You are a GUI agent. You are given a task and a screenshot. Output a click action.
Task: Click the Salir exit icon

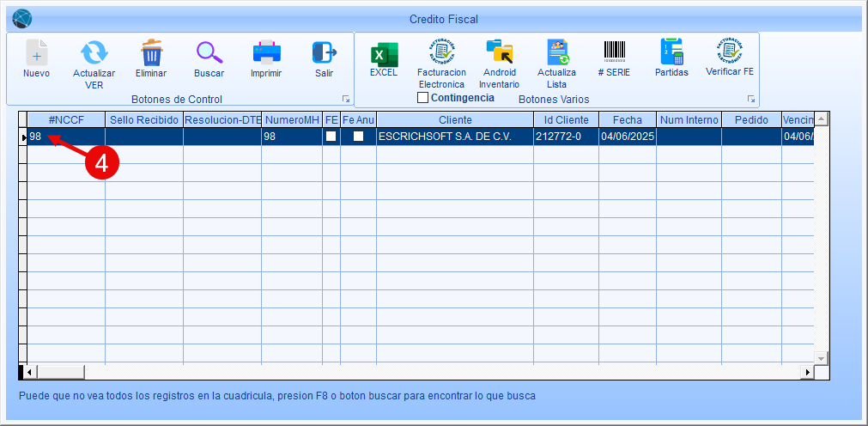pos(324,54)
